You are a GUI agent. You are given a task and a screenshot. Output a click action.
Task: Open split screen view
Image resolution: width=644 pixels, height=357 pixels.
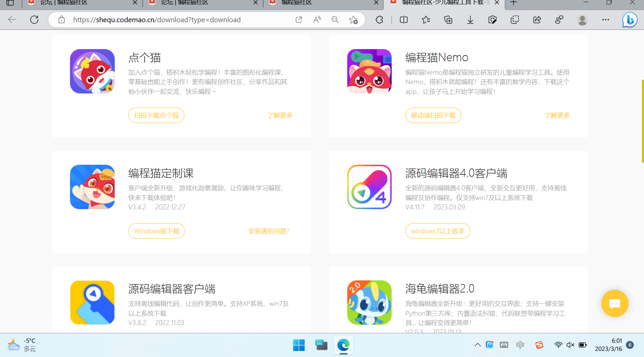[x=404, y=20]
